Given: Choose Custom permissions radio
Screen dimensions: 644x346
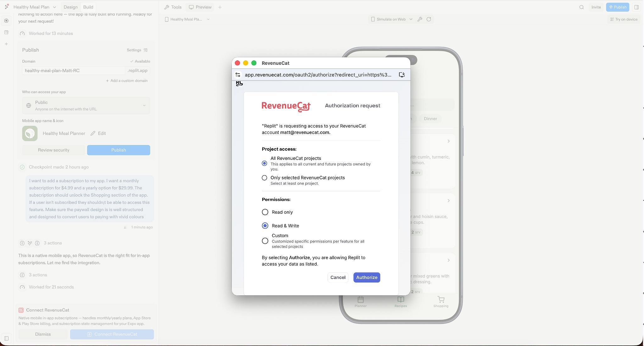Looking at the screenshot, I should pos(265,241).
